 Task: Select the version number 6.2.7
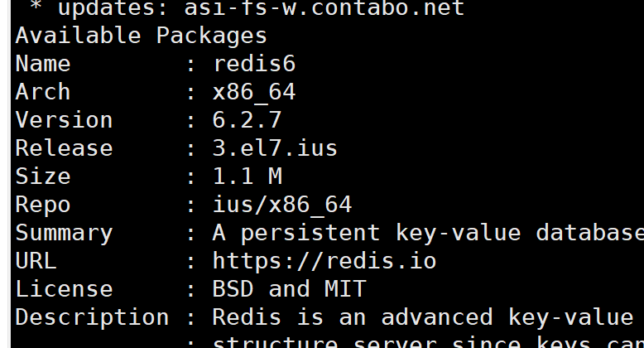247,120
